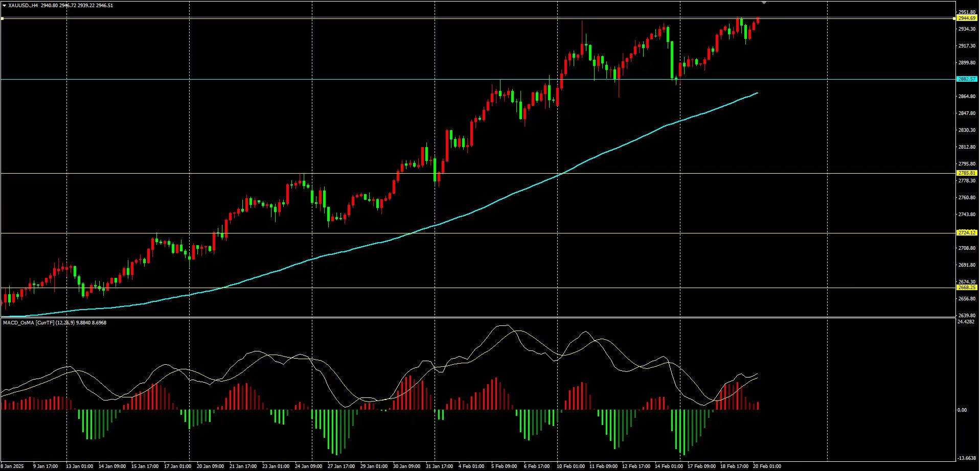
Task: Click the 24.4282 value on MACD scale
Action: point(966,322)
